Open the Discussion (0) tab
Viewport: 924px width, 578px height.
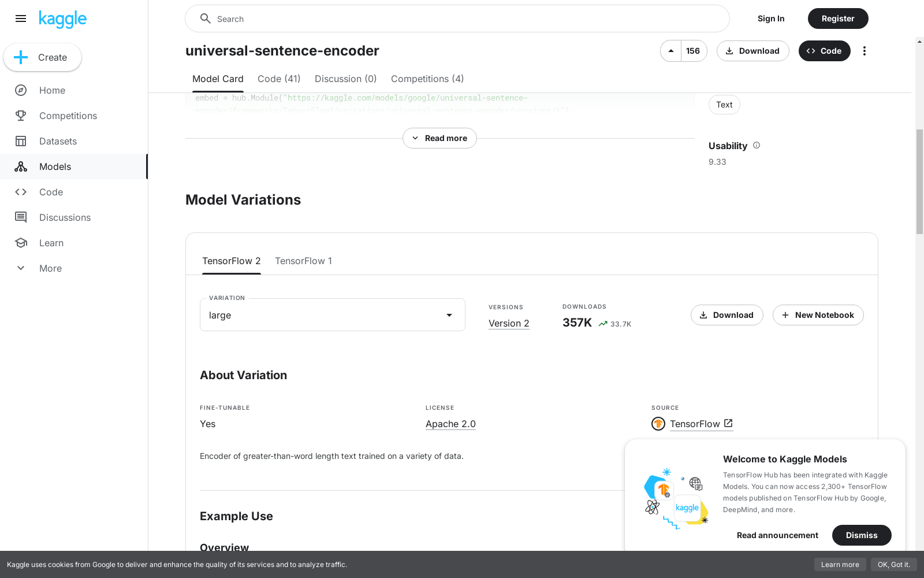[345, 79]
